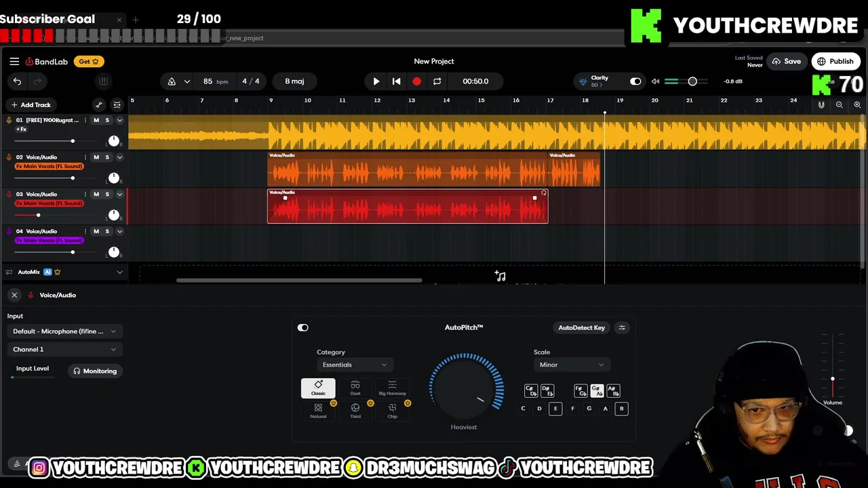868x488 pixels.
Task: Select the Natural preset
Action: [x=318, y=411]
